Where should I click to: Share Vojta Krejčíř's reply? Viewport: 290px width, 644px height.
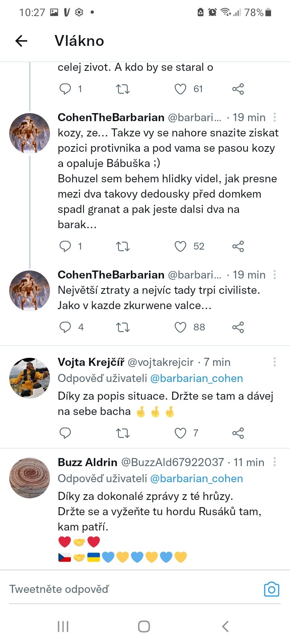(x=238, y=433)
